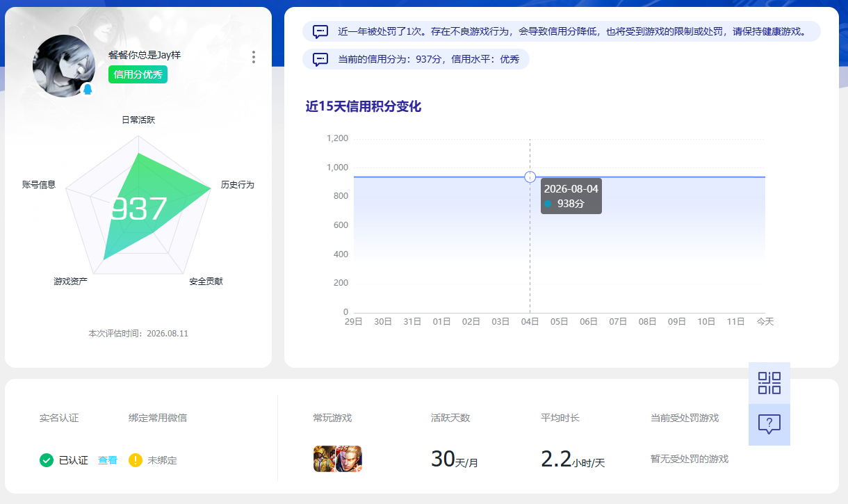Click the 绑定常用微信 label

[158, 418]
